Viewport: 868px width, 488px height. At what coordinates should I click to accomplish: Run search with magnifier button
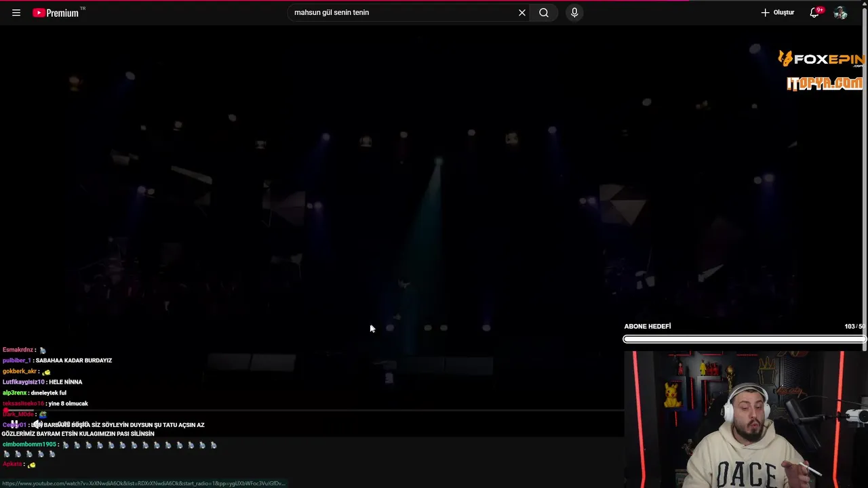coord(544,13)
